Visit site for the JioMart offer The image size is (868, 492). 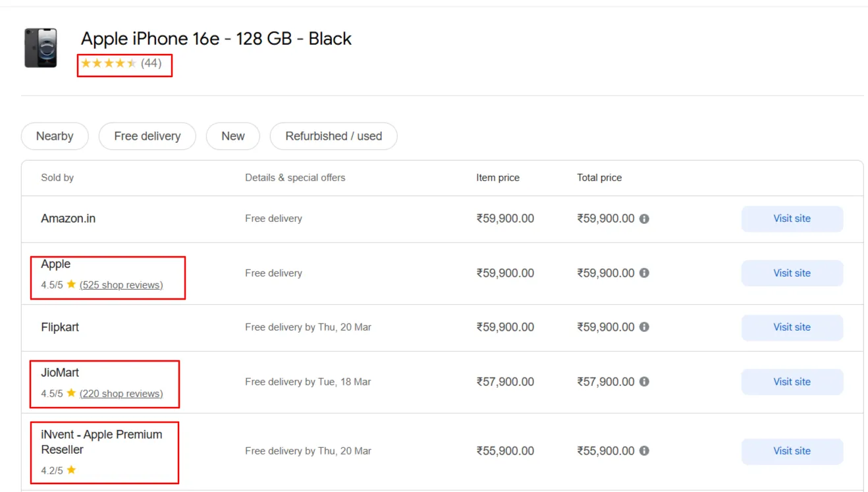point(792,381)
